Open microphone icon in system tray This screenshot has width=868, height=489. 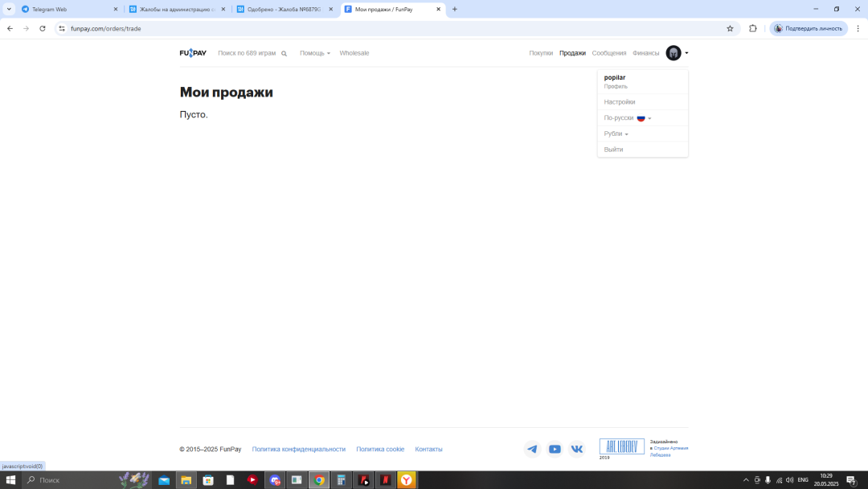click(x=768, y=480)
